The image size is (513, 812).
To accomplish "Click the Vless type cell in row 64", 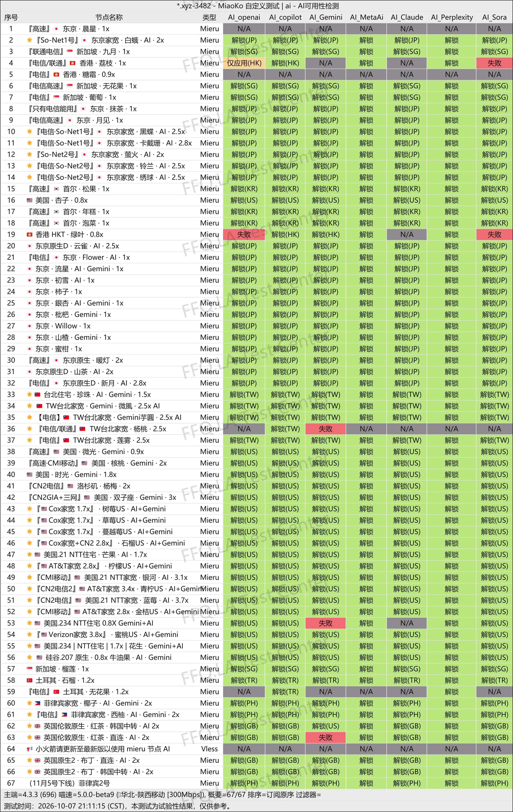I will click(209, 749).
